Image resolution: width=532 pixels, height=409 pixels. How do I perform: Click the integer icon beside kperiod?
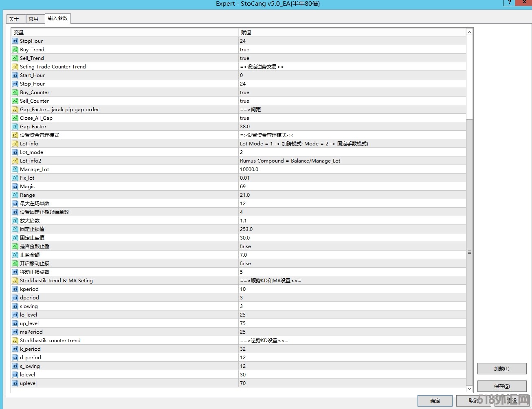(x=15, y=289)
